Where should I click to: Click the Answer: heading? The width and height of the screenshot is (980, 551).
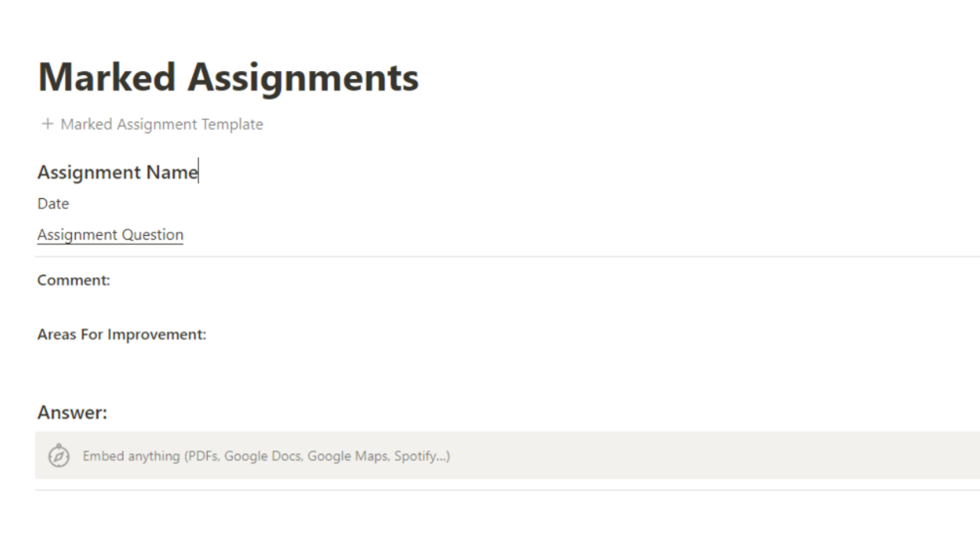click(72, 413)
